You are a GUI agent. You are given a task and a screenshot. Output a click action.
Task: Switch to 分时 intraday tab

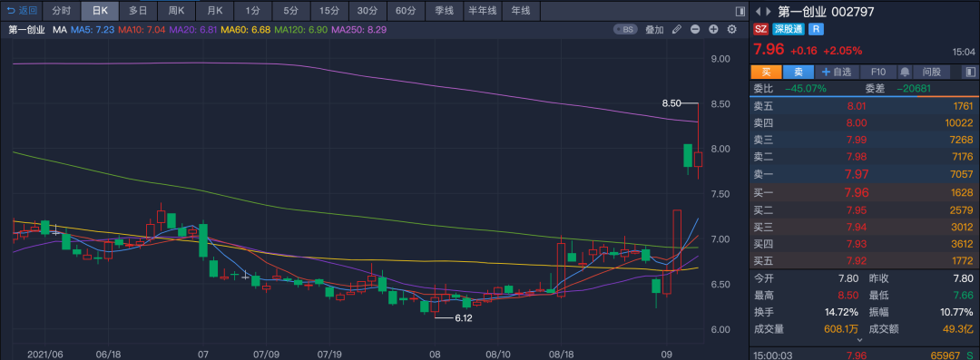tap(62, 11)
